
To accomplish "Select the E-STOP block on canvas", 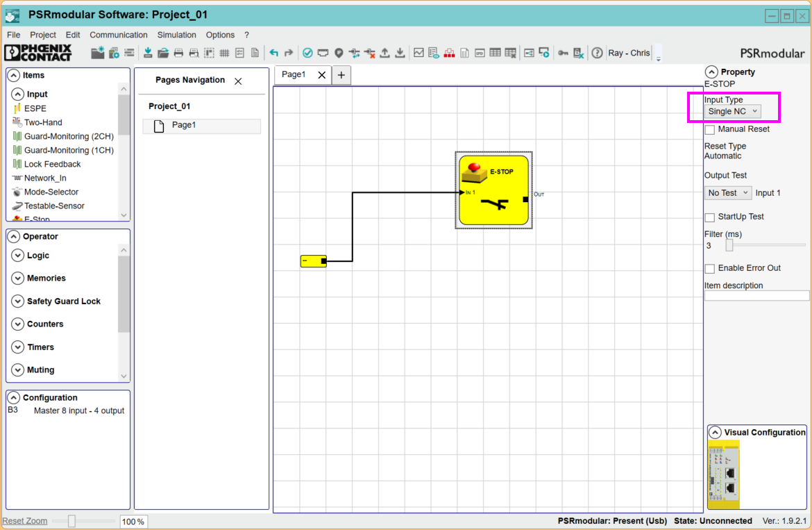I will tap(493, 190).
